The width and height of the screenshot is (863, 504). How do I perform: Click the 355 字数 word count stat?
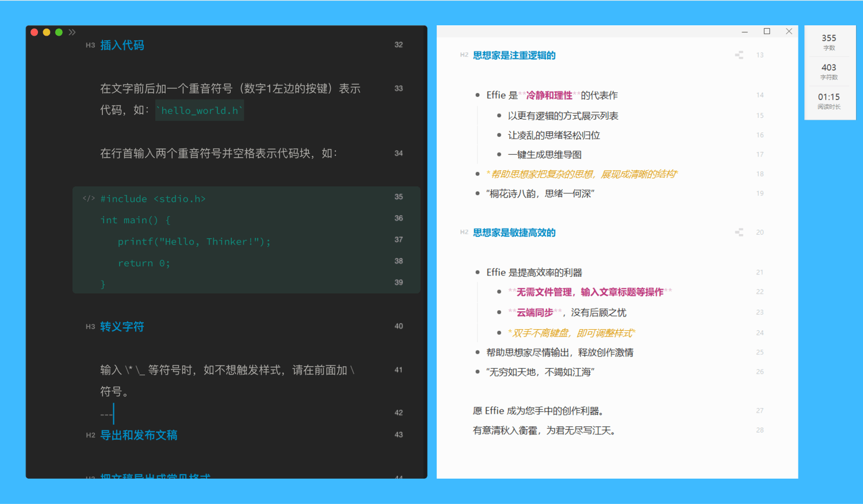(x=829, y=42)
